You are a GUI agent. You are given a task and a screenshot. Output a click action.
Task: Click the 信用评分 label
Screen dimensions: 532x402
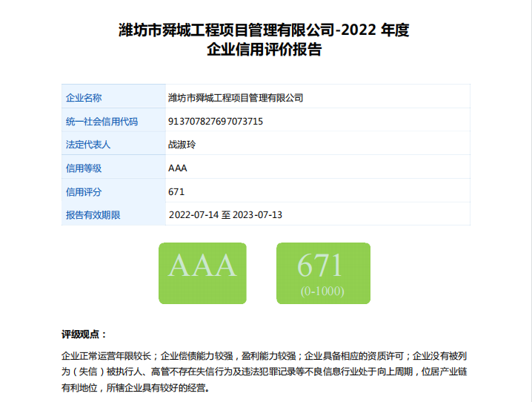[84, 192]
